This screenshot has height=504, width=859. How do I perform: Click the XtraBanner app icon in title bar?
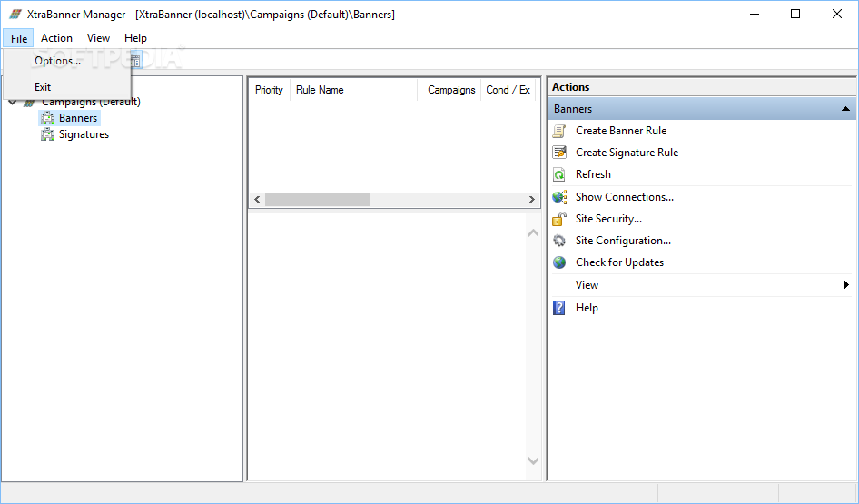[x=15, y=15]
